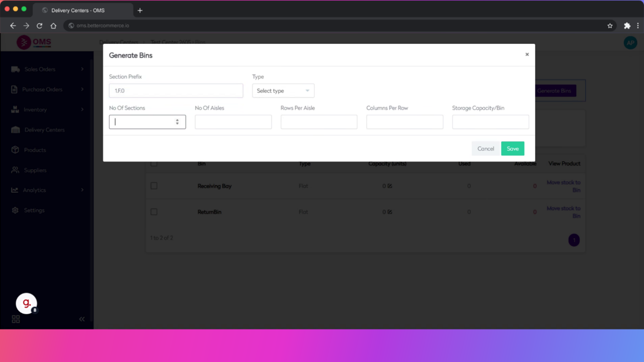644x362 pixels.
Task: Click the Products box icon
Action: [x=15, y=150]
